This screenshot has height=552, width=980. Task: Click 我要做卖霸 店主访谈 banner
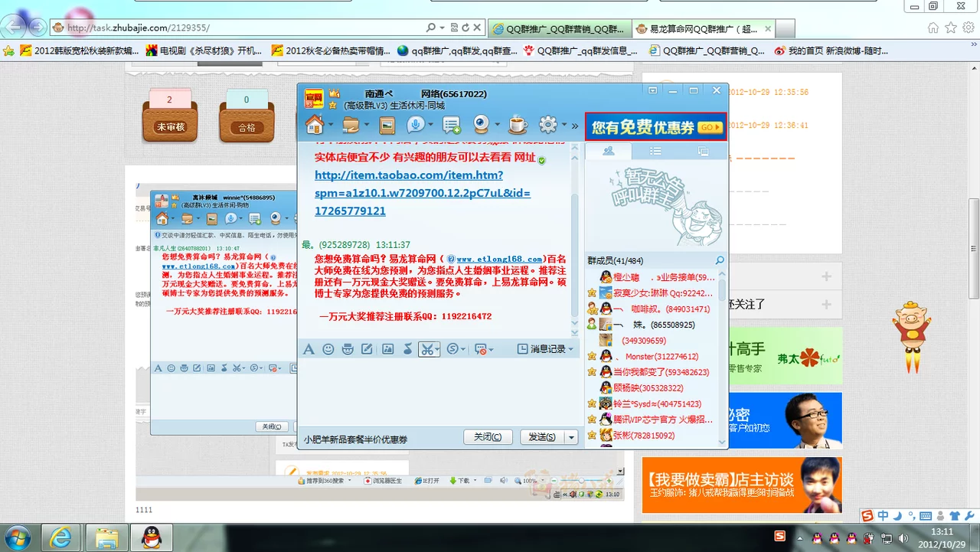point(742,485)
